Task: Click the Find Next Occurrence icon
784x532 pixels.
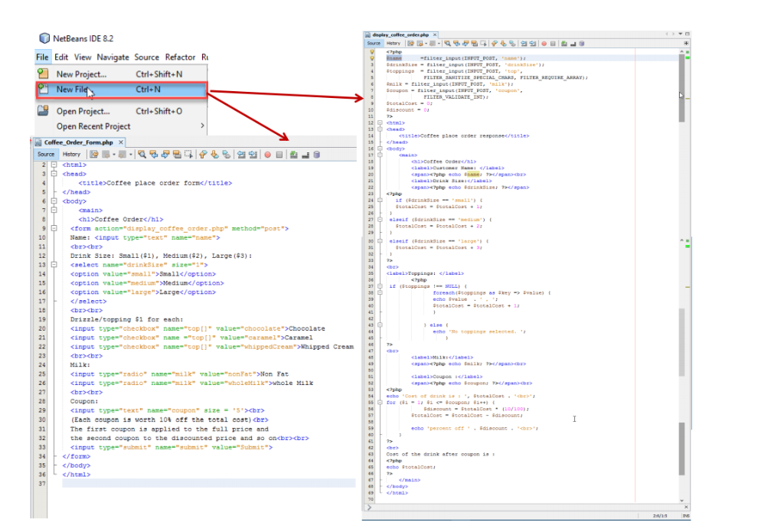Action: tap(165, 155)
